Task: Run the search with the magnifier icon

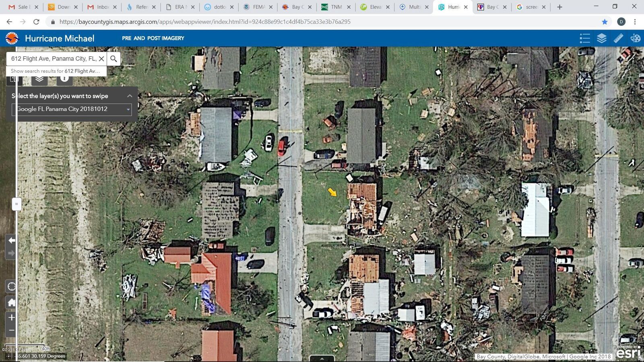Action: click(114, 58)
